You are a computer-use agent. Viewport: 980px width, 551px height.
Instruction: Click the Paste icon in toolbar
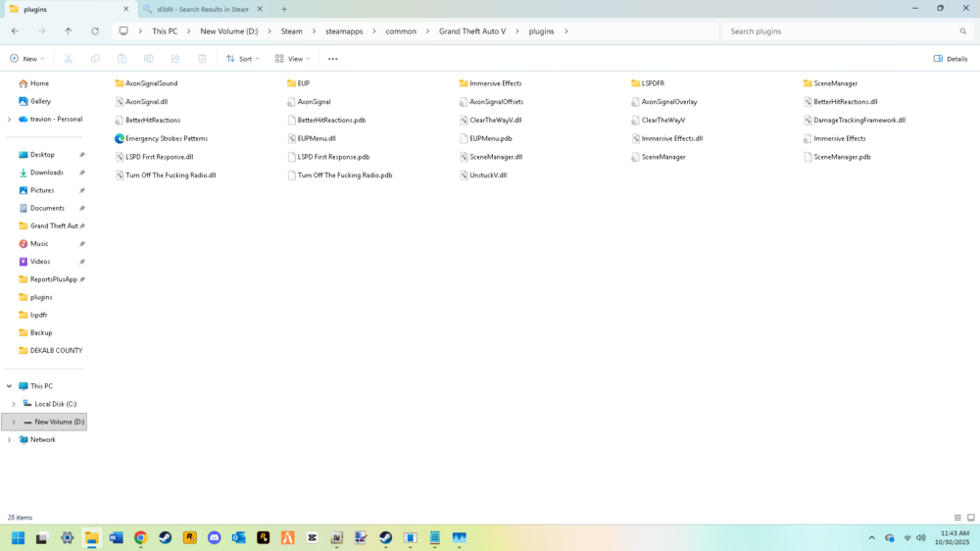[122, 59]
